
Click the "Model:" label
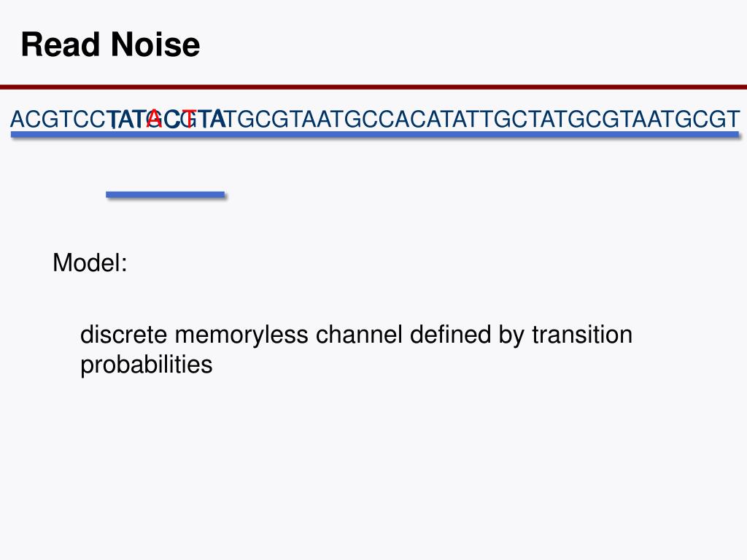90,262
